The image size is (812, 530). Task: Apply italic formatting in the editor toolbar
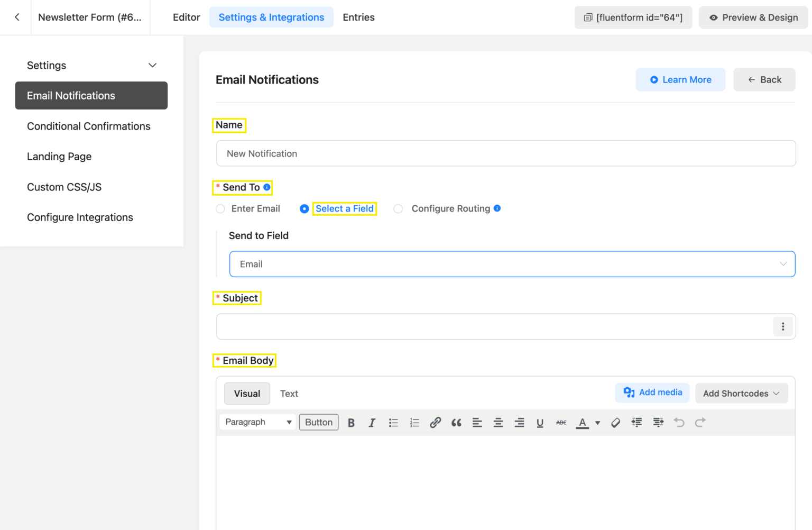(x=372, y=422)
